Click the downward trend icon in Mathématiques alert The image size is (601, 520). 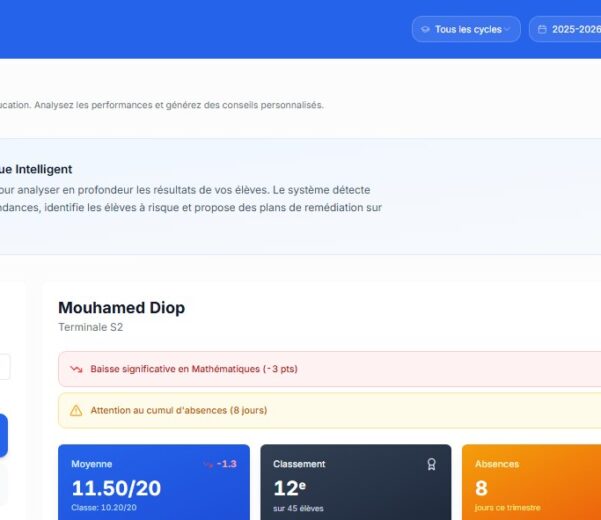(76, 369)
